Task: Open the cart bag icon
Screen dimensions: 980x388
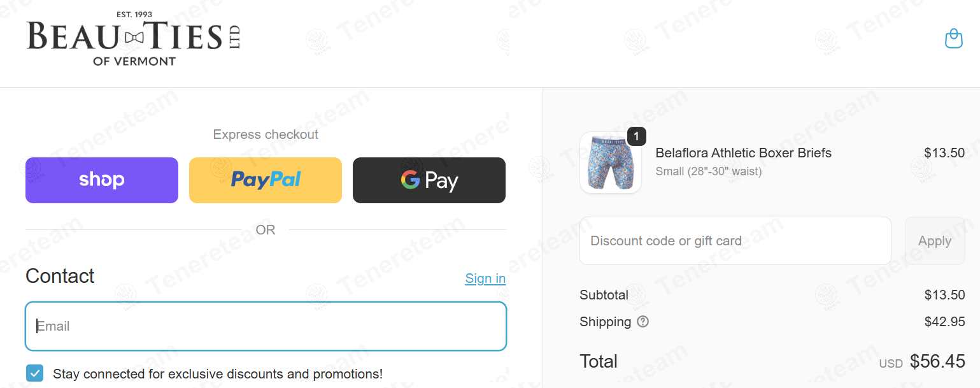Action: (953, 38)
